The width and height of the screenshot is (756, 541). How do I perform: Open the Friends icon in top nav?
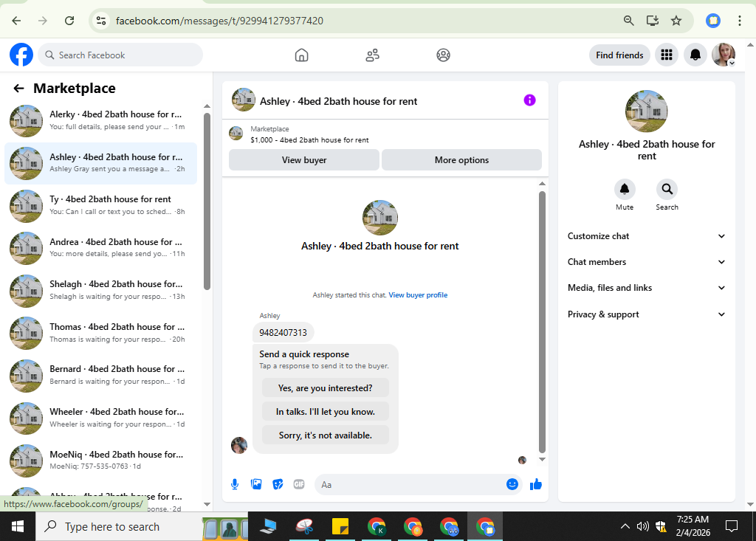coord(372,55)
